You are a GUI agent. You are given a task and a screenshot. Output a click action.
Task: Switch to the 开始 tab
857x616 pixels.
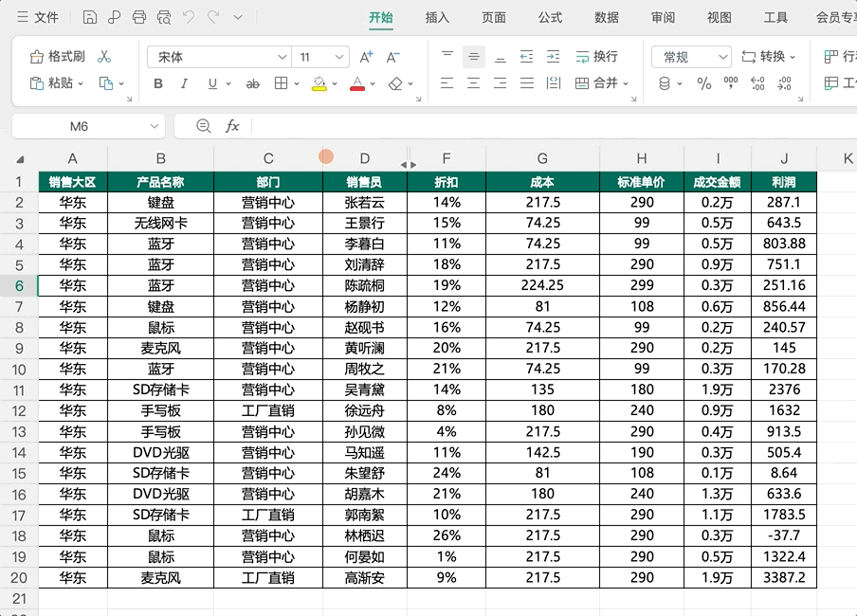click(381, 17)
